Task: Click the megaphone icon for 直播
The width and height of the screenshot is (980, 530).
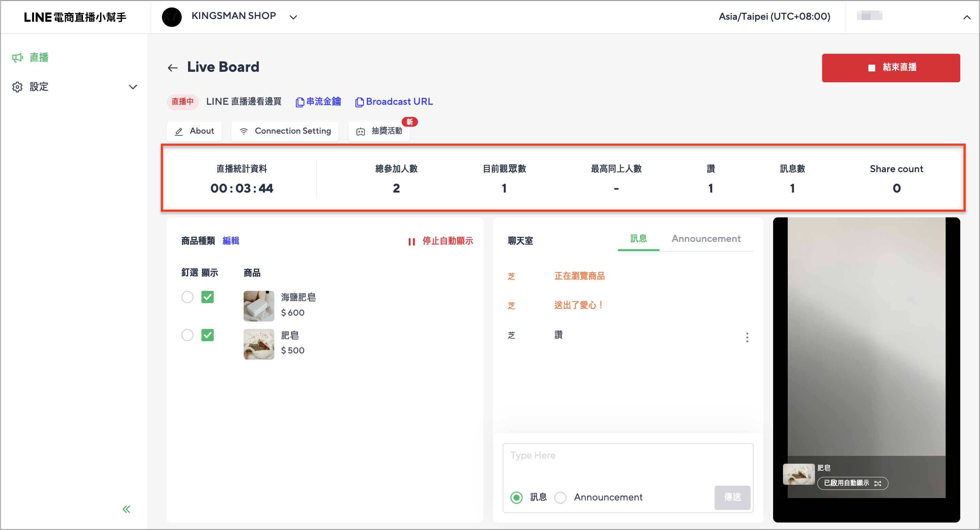Action: 17,57
